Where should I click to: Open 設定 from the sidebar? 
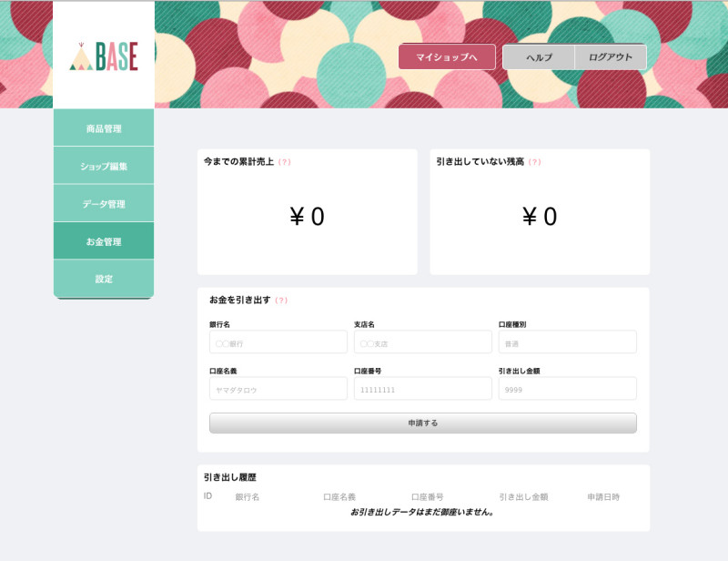click(x=104, y=279)
